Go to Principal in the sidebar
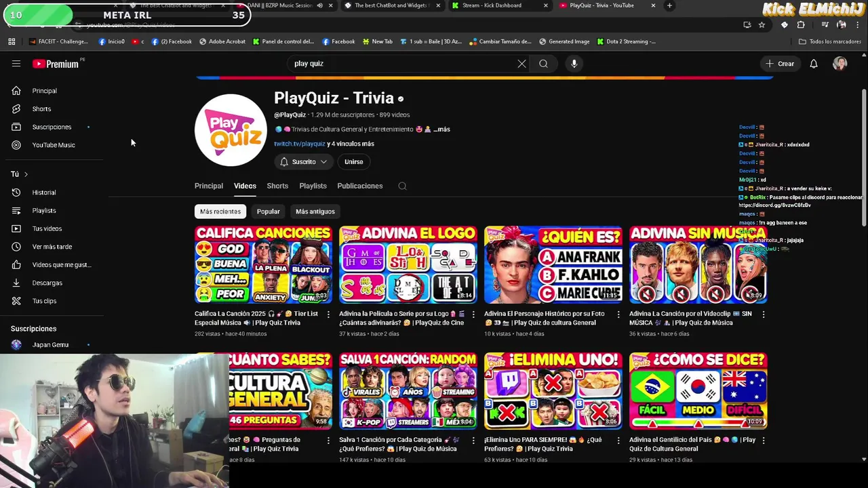The height and width of the screenshot is (488, 868). click(45, 91)
